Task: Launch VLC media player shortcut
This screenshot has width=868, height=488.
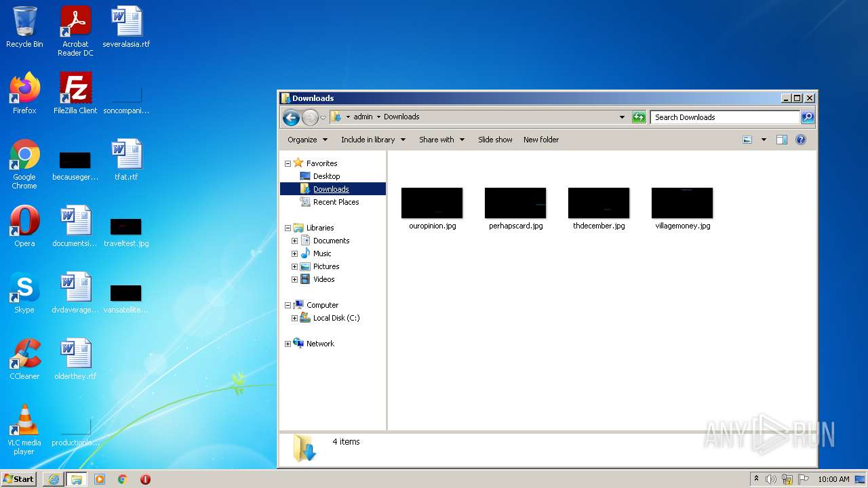Action: click(24, 430)
